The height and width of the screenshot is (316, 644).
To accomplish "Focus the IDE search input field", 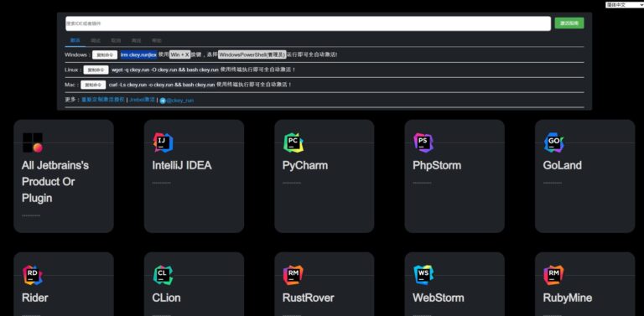I will [x=308, y=23].
